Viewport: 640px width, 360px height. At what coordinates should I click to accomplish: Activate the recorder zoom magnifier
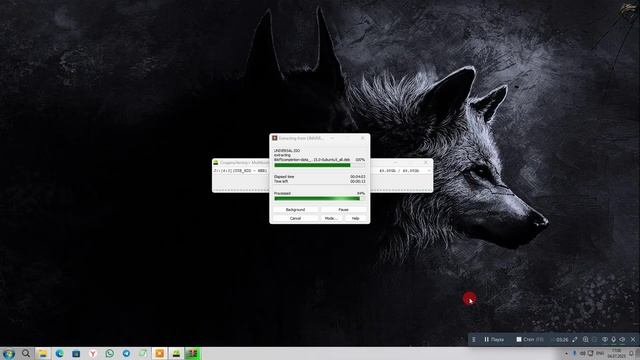click(x=585, y=340)
